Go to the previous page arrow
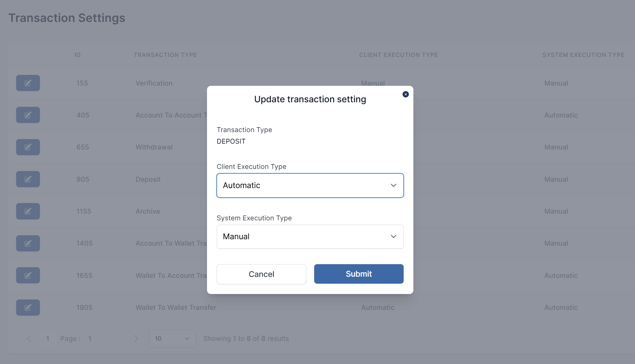635x364 pixels. click(29, 338)
